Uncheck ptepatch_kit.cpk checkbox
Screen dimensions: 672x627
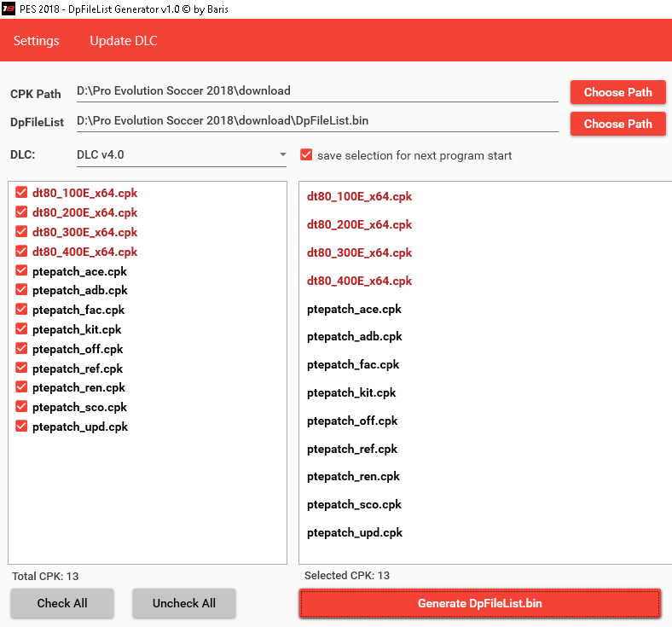[x=21, y=329]
